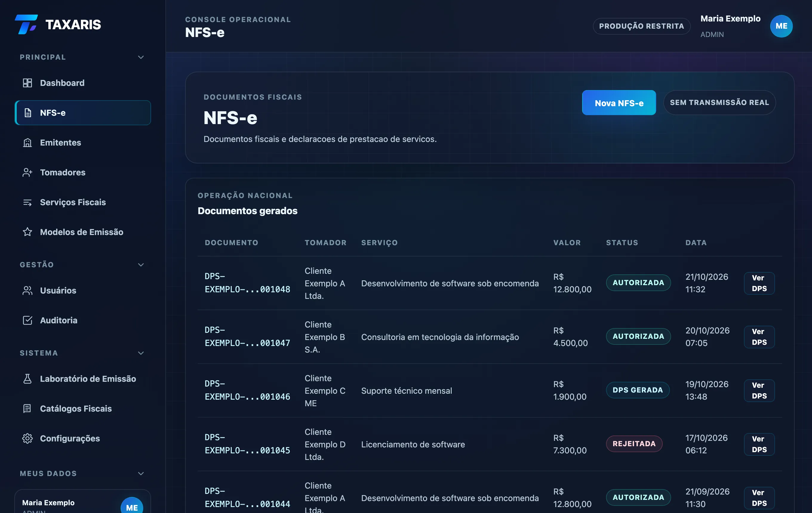Click Ver DPS for document 001044
Image resolution: width=812 pixels, height=513 pixels.
(759, 498)
